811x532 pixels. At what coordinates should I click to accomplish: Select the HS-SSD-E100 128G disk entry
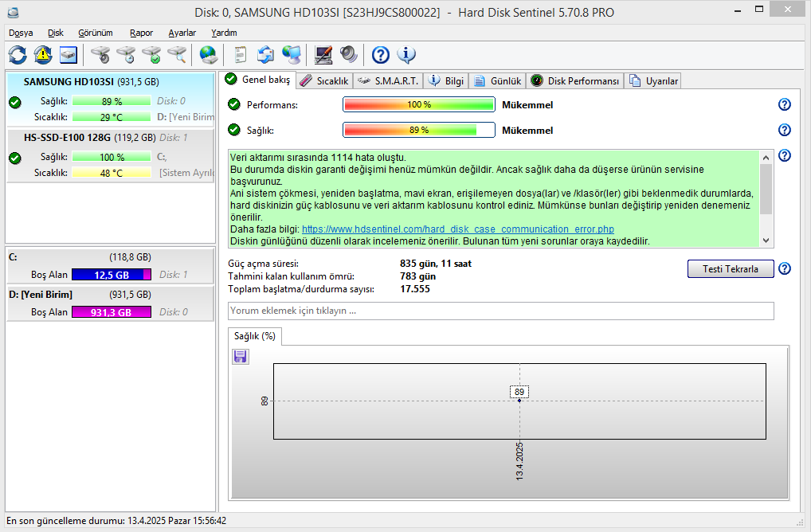[110, 155]
